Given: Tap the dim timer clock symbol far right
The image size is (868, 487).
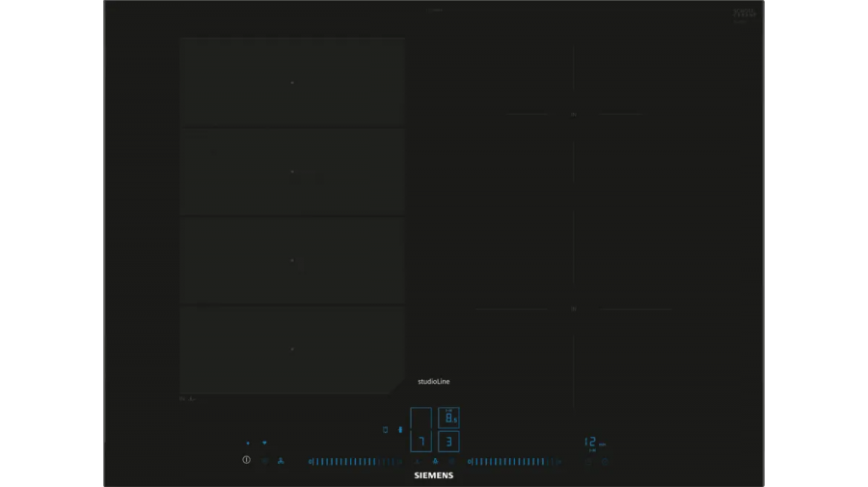Looking at the screenshot, I should tap(605, 461).
